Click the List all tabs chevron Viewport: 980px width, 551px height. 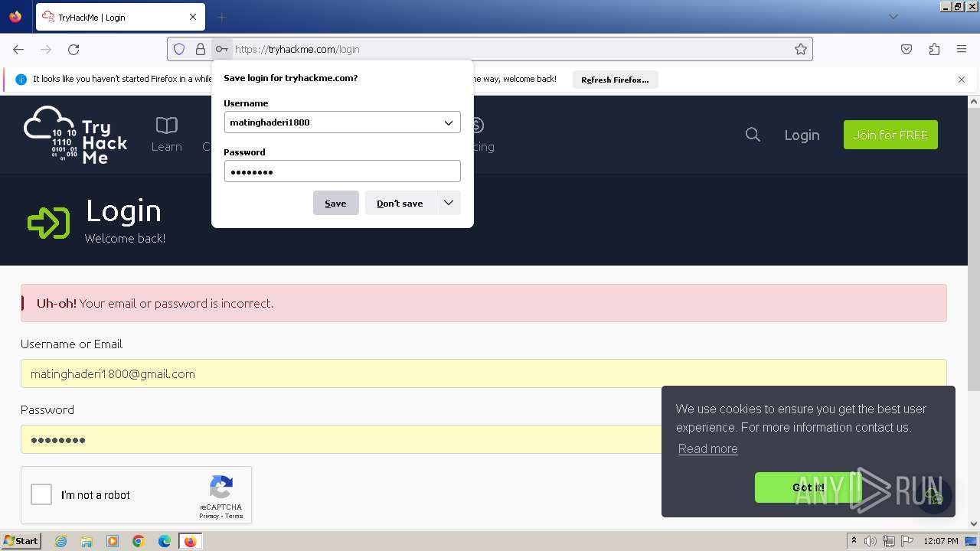tap(893, 17)
